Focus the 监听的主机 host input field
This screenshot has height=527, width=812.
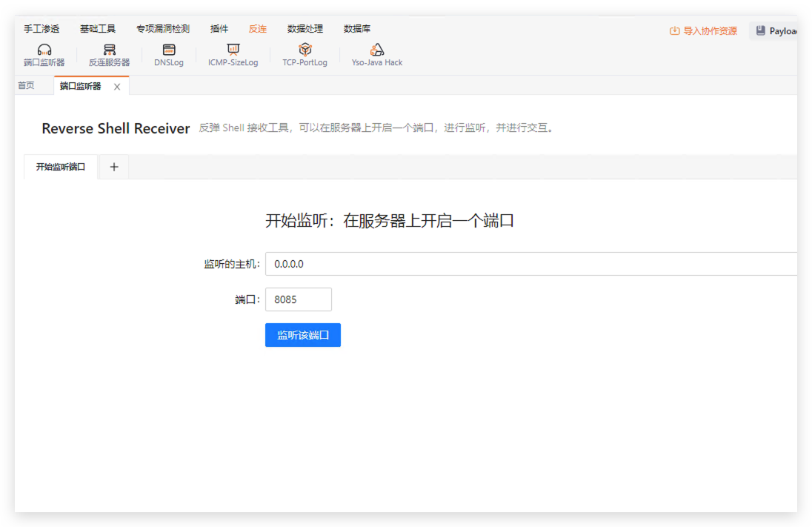pyautogui.click(x=530, y=264)
